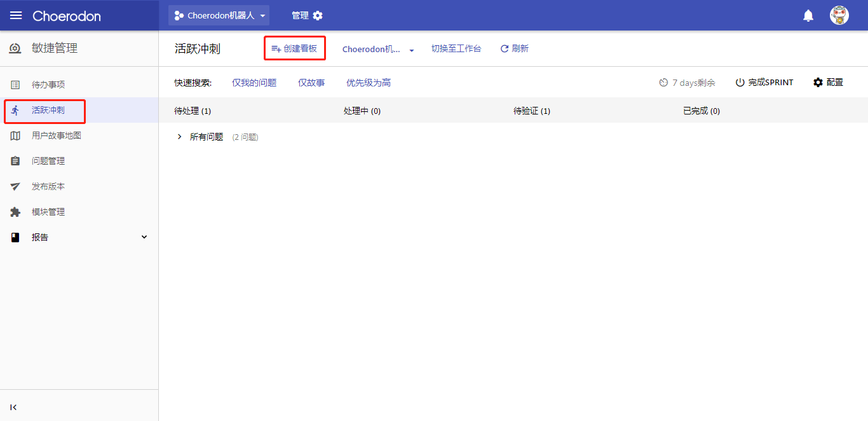Open the Choerodon机器人 project dropdown
Viewport: 868px width, 421px height.
click(x=219, y=15)
